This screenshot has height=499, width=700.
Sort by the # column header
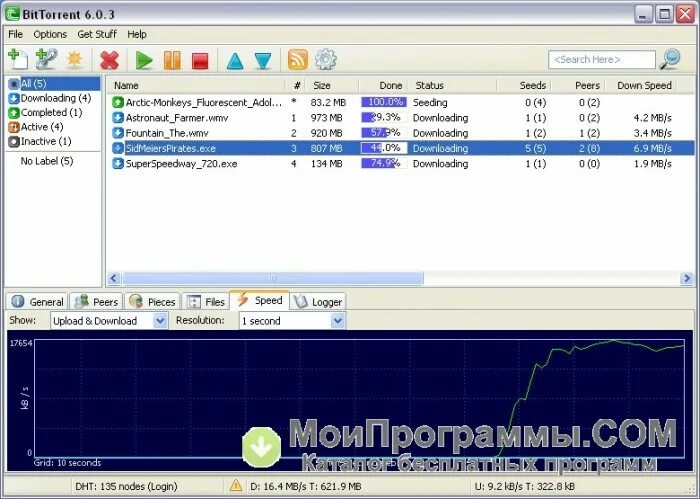coord(296,85)
